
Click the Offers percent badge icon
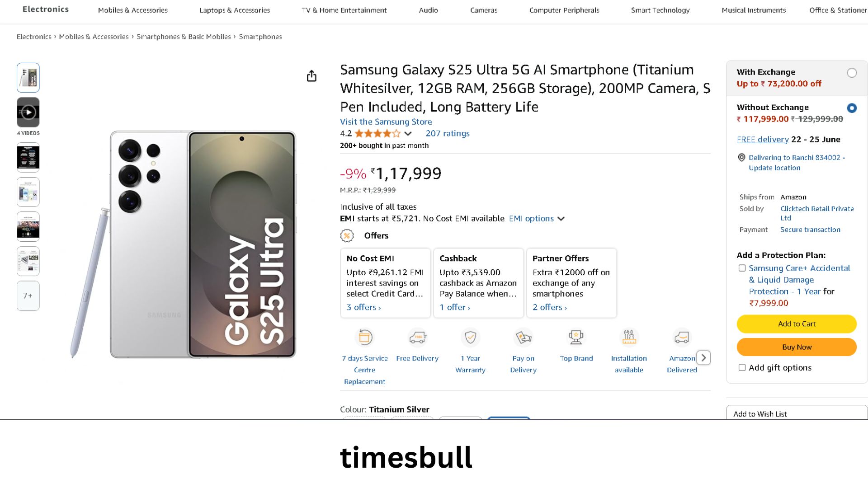tap(347, 236)
